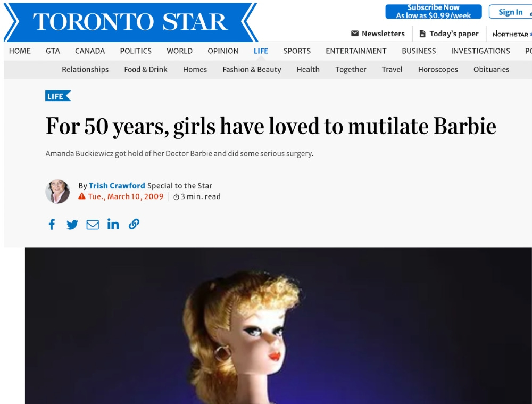This screenshot has height=404, width=532.
Task: Open Homes subsection
Action: 195,70
